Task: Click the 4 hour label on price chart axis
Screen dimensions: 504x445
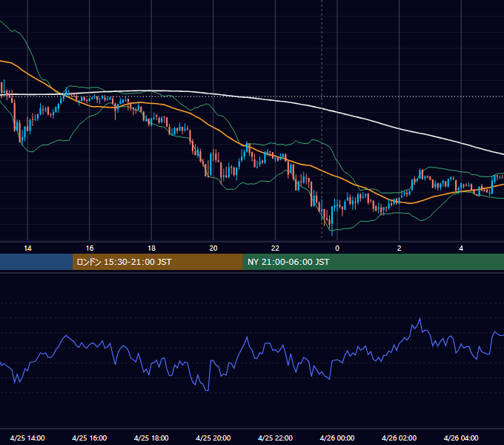Action: (x=461, y=248)
